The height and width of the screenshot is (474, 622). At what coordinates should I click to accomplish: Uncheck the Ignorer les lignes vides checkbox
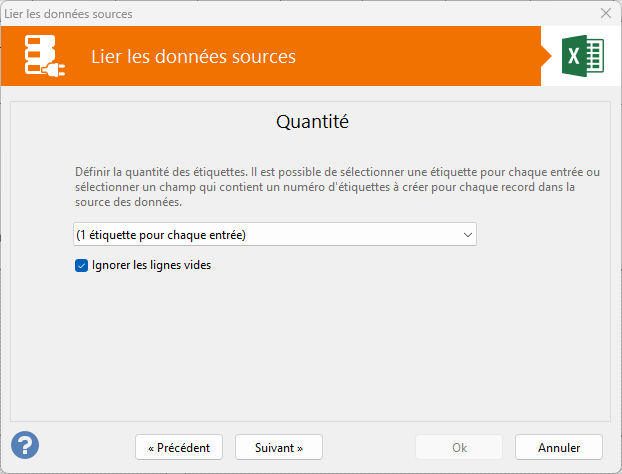point(82,266)
